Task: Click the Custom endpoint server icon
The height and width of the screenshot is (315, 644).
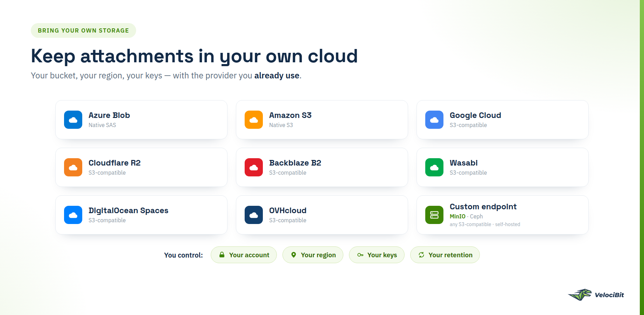Action: pyautogui.click(x=434, y=215)
